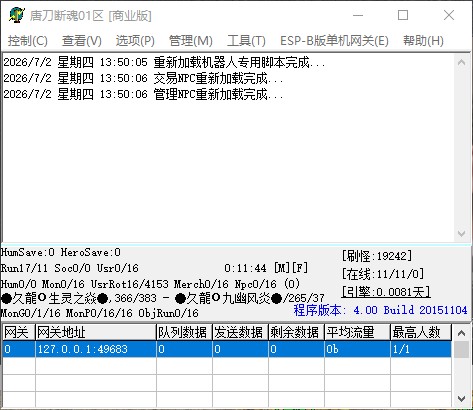The image size is (473, 410).
Task: Open the 选项(P) menu
Action: tap(135, 41)
